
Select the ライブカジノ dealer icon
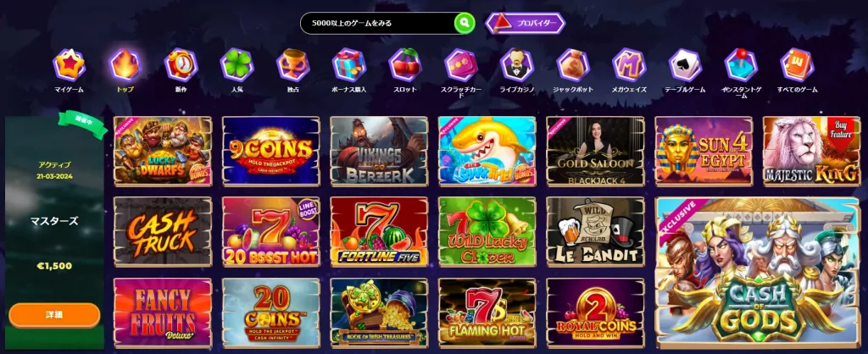pos(517,64)
